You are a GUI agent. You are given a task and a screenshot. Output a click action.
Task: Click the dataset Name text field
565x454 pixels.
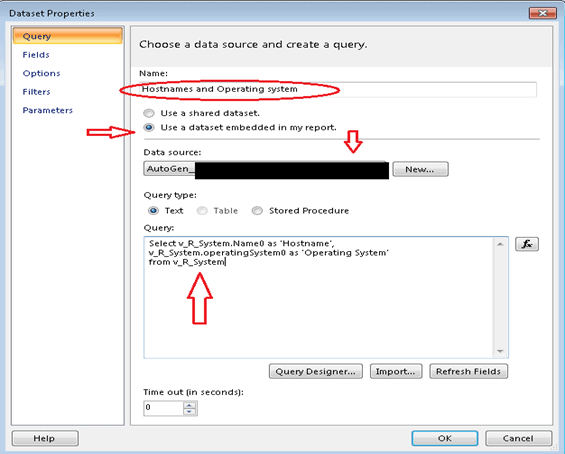tap(338, 89)
